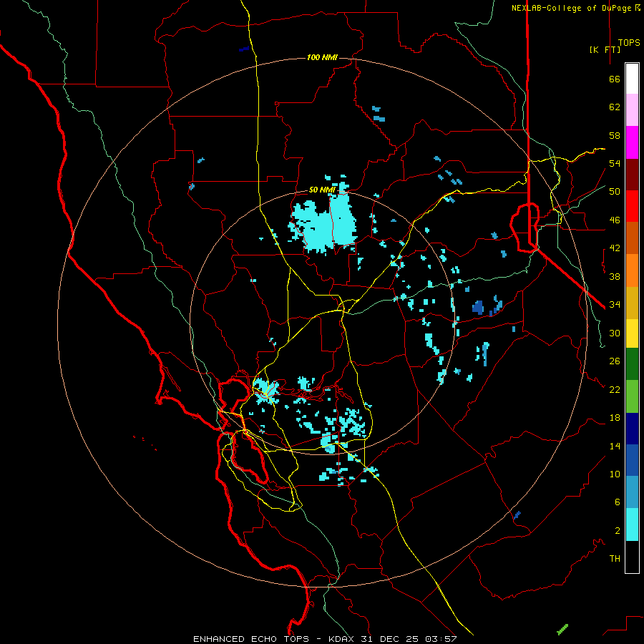Click the ENHANCED ECHO TOPS caption text
Image resolution: width=644 pixels, height=644 pixels.
pyautogui.click(x=251, y=639)
